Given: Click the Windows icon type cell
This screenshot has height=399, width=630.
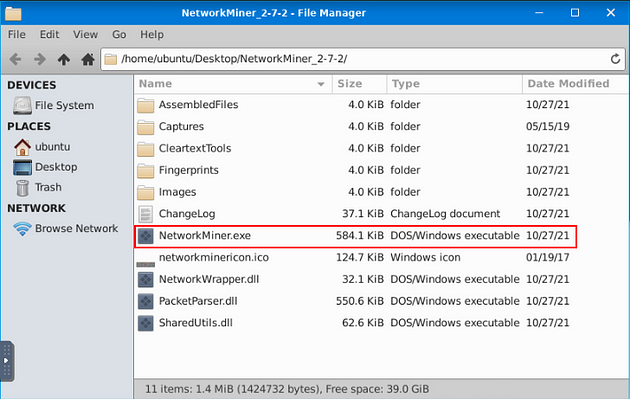Looking at the screenshot, I should [425, 257].
